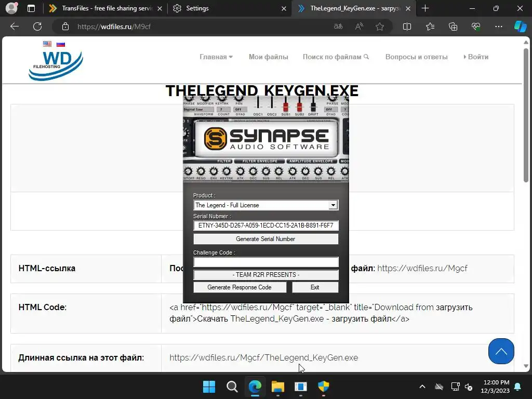
Task: Open the Edge profile avatar
Action: (11, 8)
